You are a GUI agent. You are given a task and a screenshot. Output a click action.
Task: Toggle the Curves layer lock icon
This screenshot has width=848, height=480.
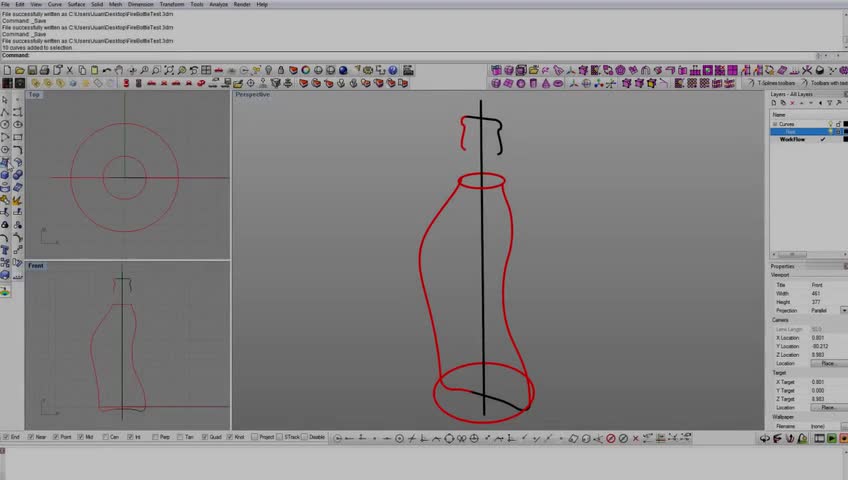pos(838,124)
